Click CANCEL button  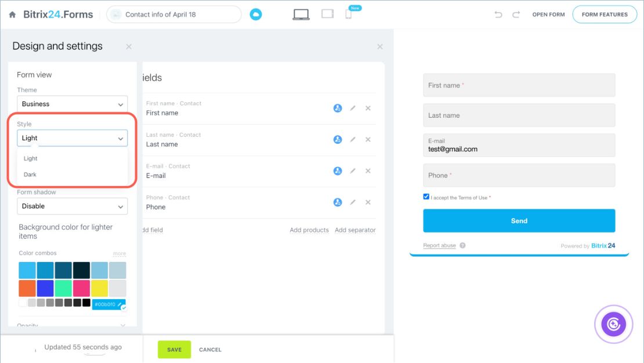(210, 350)
